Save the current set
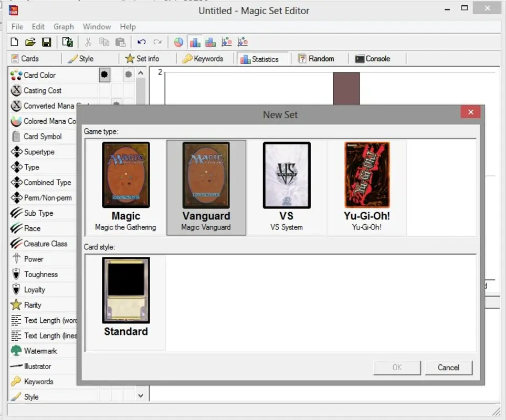This screenshot has width=506, height=420. coord(46,41)
